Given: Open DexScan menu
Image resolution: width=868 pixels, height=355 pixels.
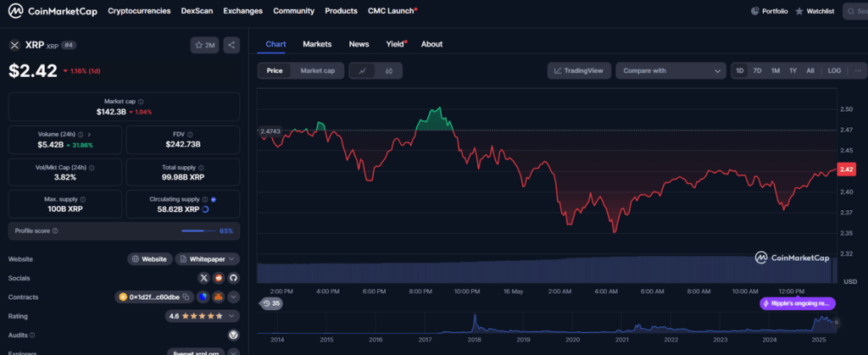Looking at the screenshot, I should point(197,11).
